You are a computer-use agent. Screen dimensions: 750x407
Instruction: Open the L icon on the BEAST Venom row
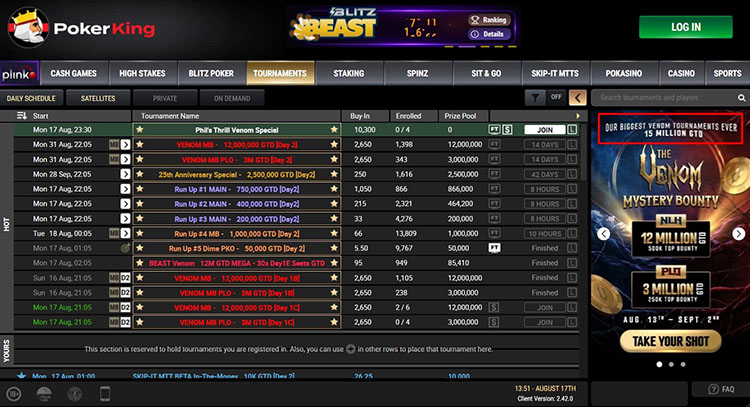[x=572, y=263]
